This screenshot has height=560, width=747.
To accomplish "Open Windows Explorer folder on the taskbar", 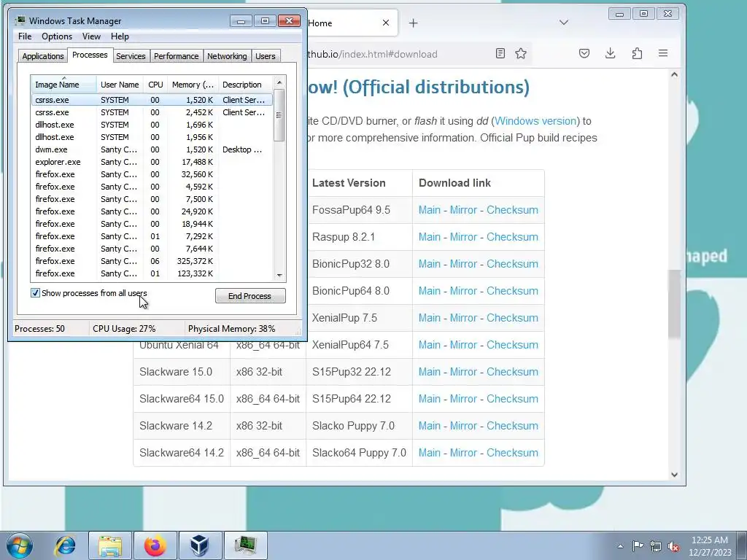I will pyautogui.click(x=110, y=545).
